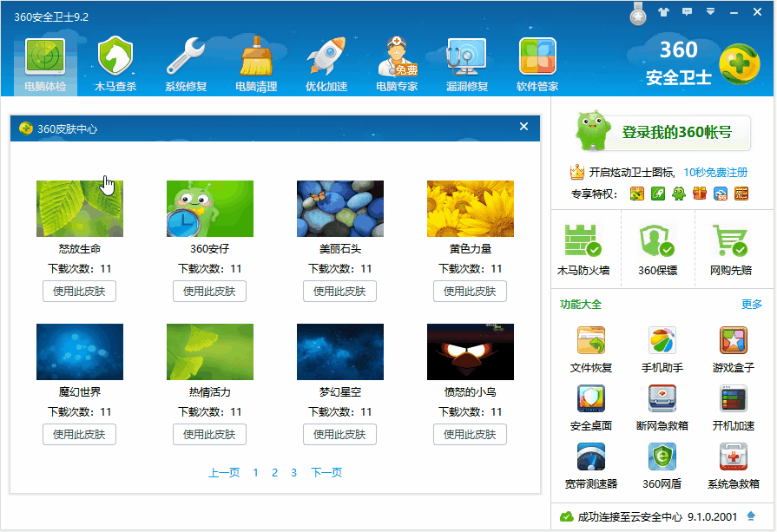
Task: Apply the 360安仔 skin
Action: click(x=209, y=292)
